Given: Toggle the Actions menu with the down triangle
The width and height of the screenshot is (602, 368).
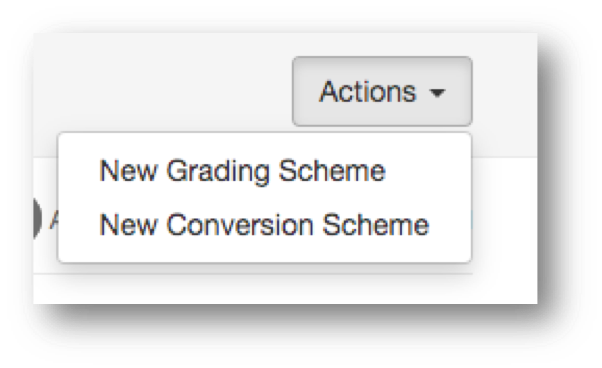Looking at the screenshot, I should (x=437, y=93).
